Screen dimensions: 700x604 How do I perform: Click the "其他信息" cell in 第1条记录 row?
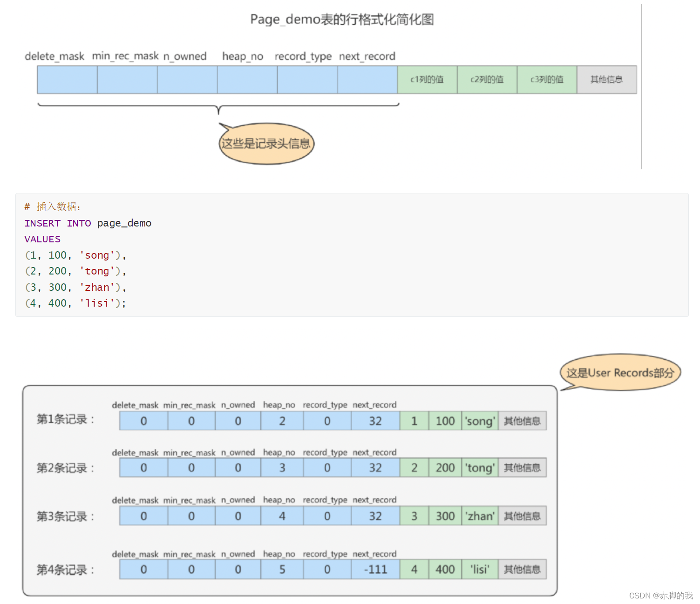coord(522,421)
